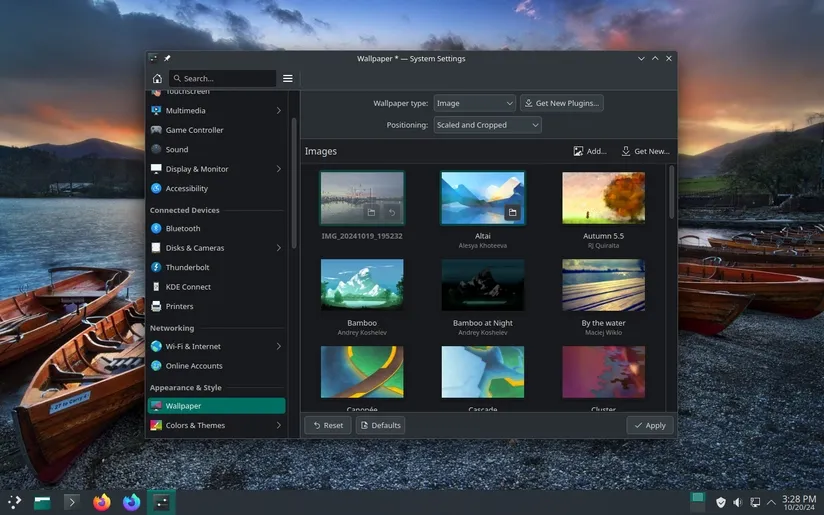Click the Reset button
The width and height of the screenshot is (824, 515).
coord(328,425)
